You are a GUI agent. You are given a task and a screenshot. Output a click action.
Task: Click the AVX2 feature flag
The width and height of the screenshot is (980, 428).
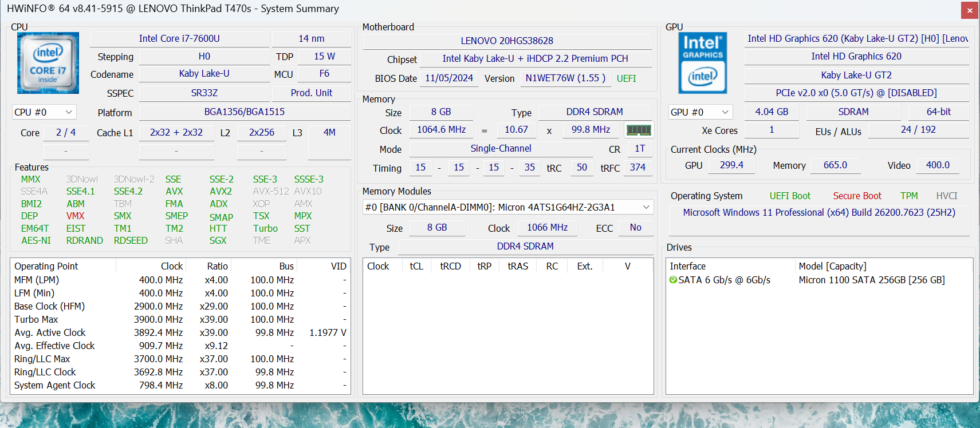click(221, 192)
